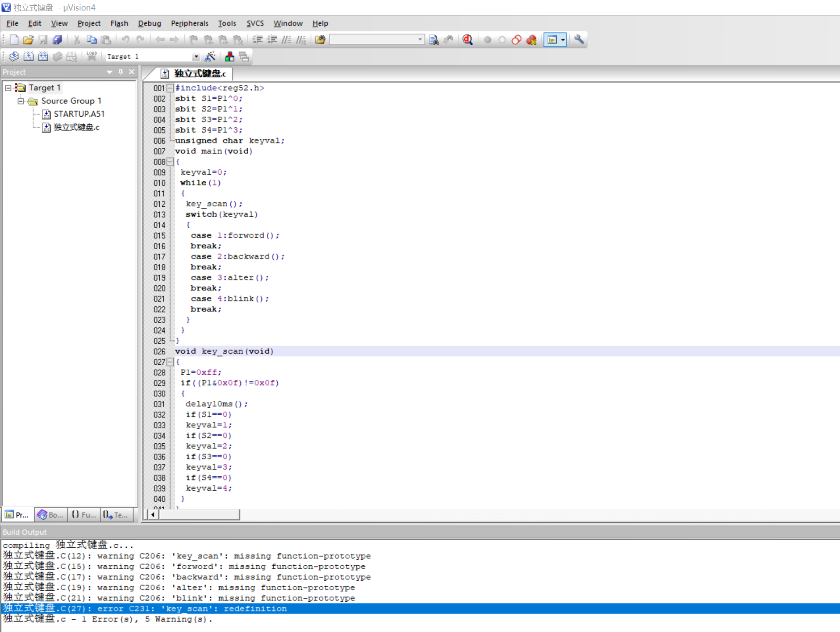Open the SVCS menu
Image resolution: width=840 pixels, height=632 pixels.
click(255, 23)
